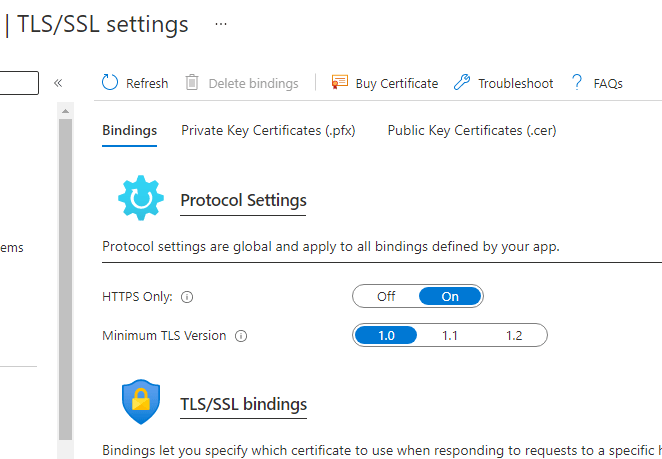This screenshot has height=459, width=662.
Task: Select minimum TLS version 1.1
Action: point(450,336)
